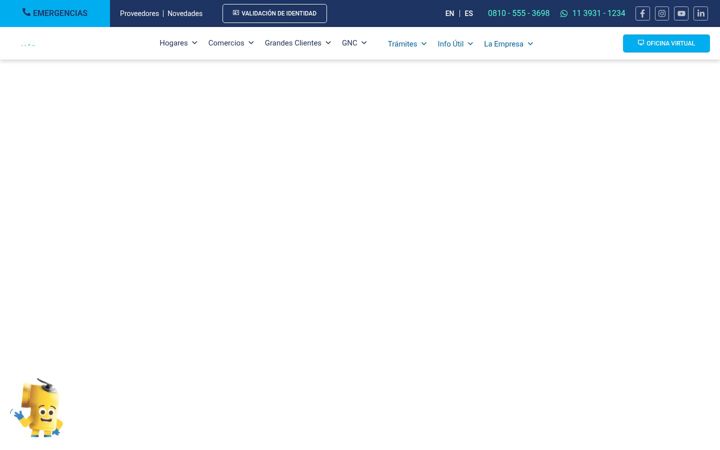The height and width of the screenshot is (450, 720).
Task: Expand the GNC menu
Action: click(354, 43)
